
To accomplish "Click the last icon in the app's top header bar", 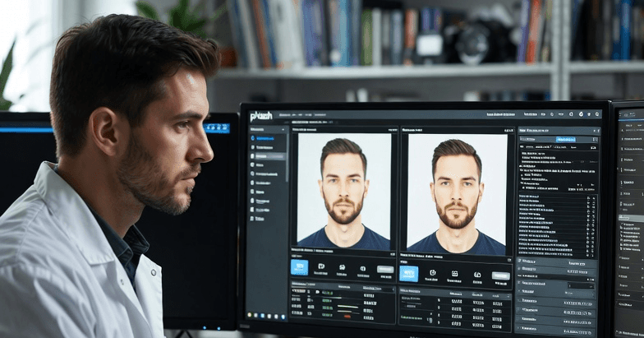I will click(x=597, y=113).
